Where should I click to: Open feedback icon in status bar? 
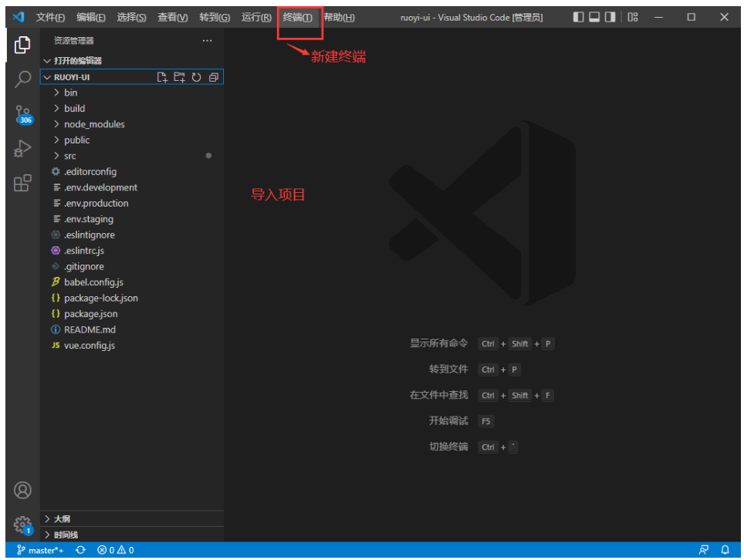click(704, 550)
